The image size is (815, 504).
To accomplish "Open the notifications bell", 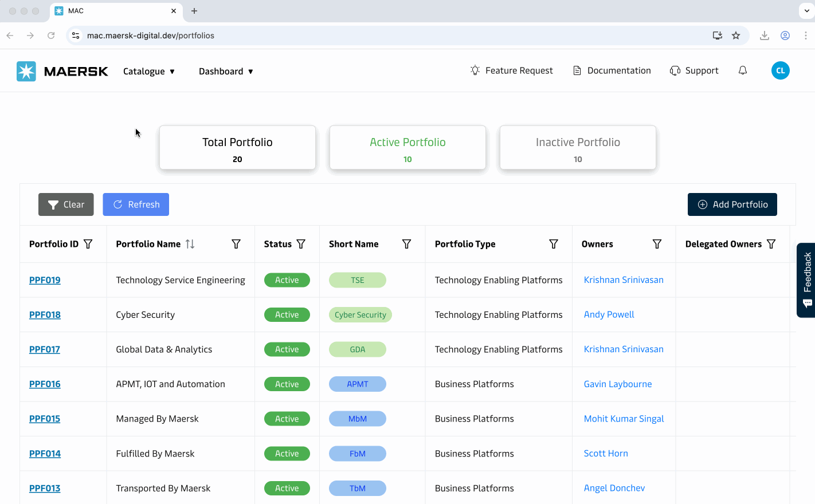I will tap(743, 70).
